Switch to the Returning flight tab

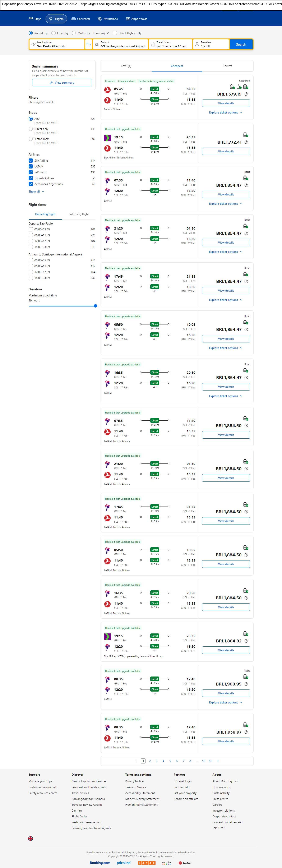pyautogui.click(x=79, y=214)
